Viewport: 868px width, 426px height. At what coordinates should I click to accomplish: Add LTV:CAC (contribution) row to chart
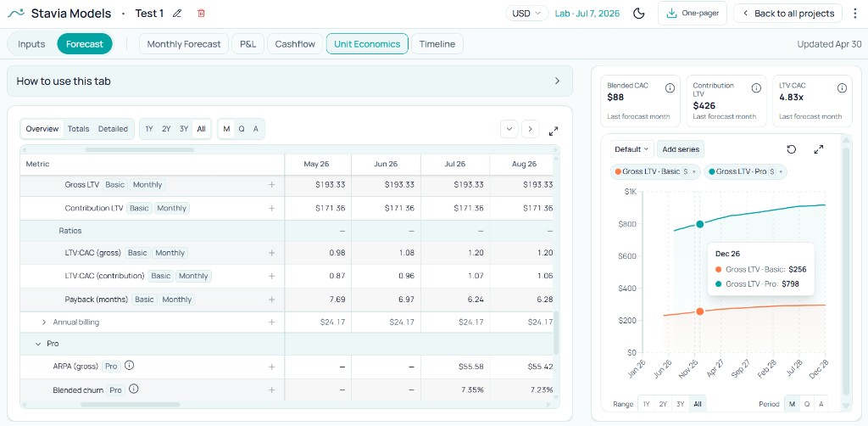(x=272, y=276)
